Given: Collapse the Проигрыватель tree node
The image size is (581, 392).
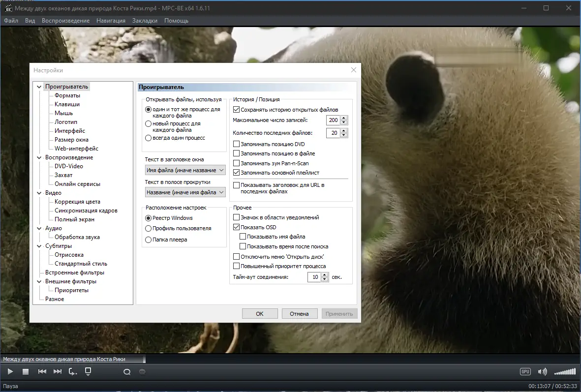Looking at the screenshot, I should 39,87.
